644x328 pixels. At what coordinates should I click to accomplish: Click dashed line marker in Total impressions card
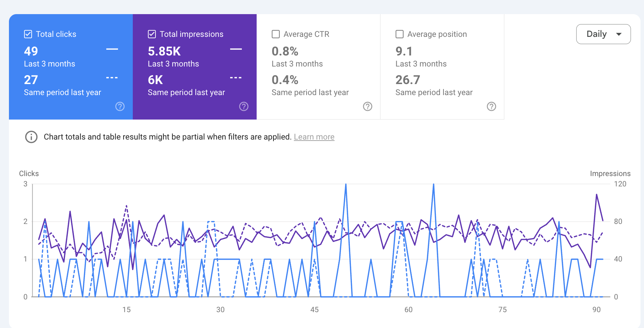pyautogui.click(x=236, y=78)
